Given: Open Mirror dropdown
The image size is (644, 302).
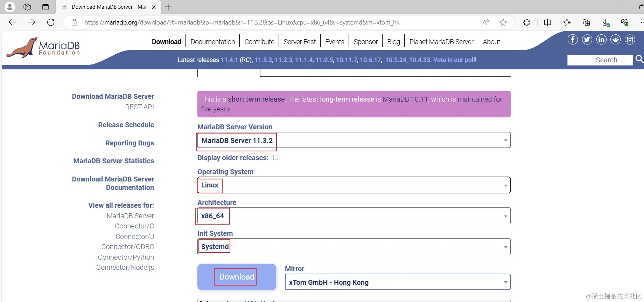Looking at the screenshot, I should 398,282.
